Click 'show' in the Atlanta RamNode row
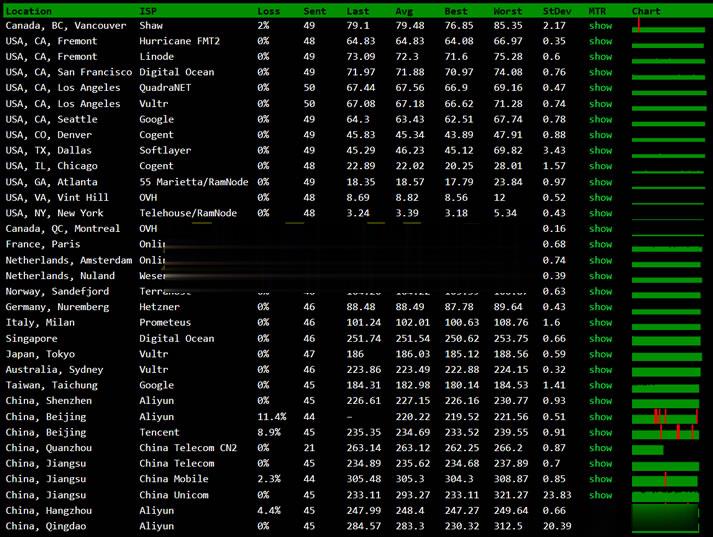The image size is (713, 537). coord(600,182)
